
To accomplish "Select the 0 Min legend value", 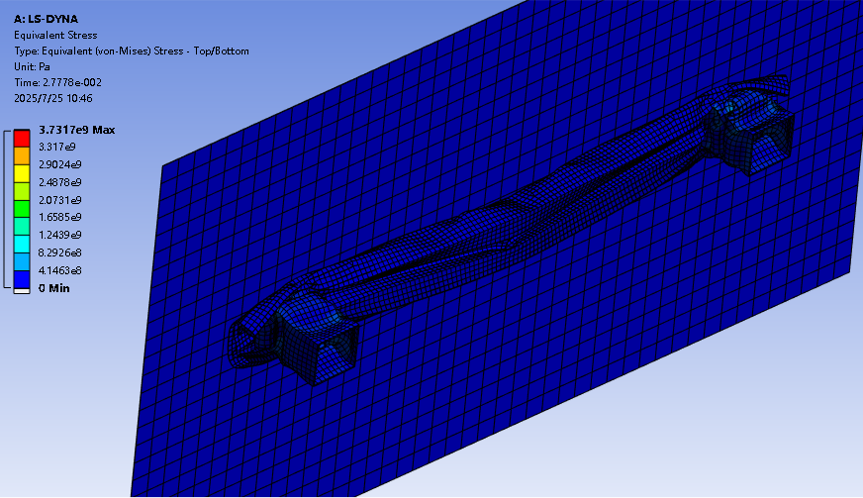I will (x=54, y=288).
